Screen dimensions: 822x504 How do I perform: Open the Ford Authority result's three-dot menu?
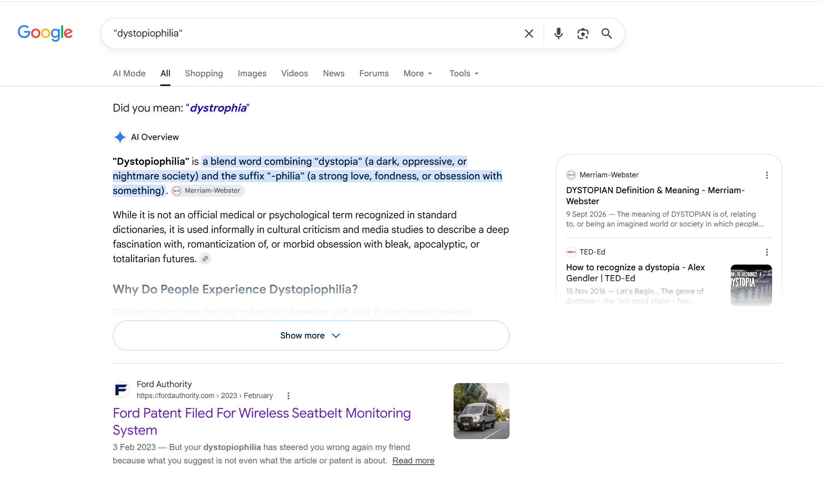click(288, 396)
